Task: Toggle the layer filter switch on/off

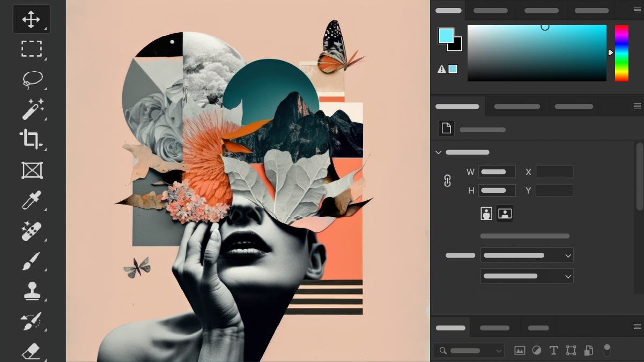Action: [x=607, y=350]
